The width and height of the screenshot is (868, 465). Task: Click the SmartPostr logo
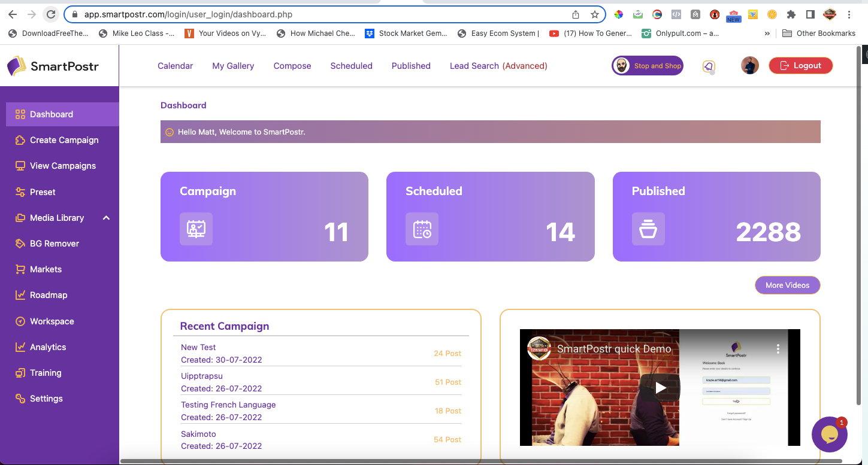53,66
